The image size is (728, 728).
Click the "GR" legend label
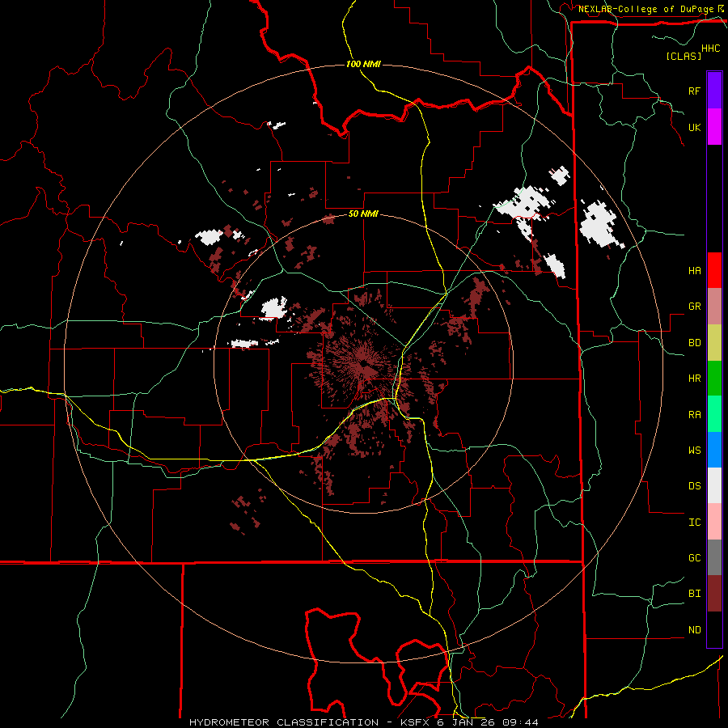point(694,307)
